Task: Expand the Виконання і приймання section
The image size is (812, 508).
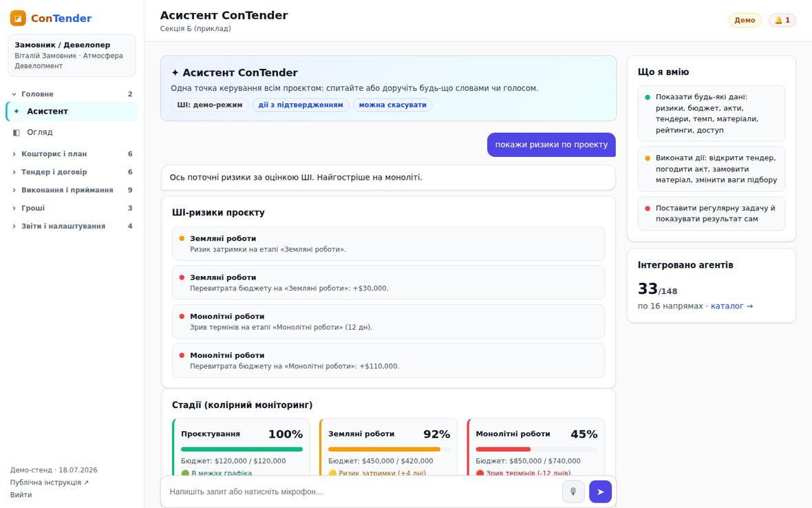Action: click(72, 190)
